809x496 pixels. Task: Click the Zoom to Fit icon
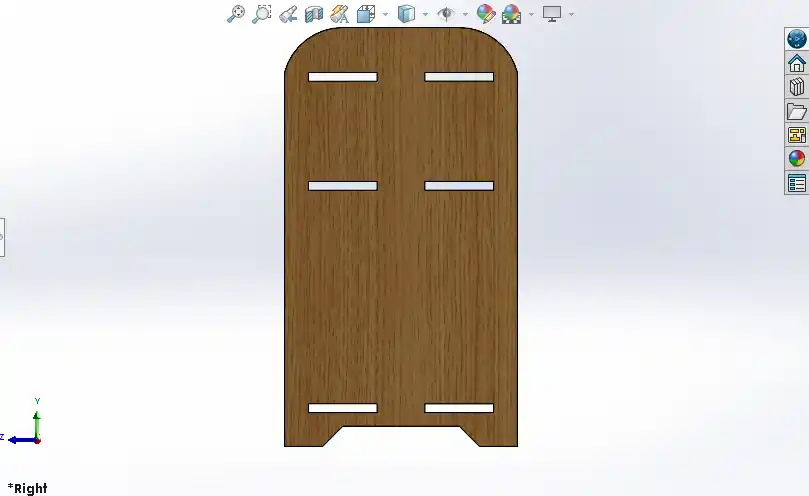[236, 14]
